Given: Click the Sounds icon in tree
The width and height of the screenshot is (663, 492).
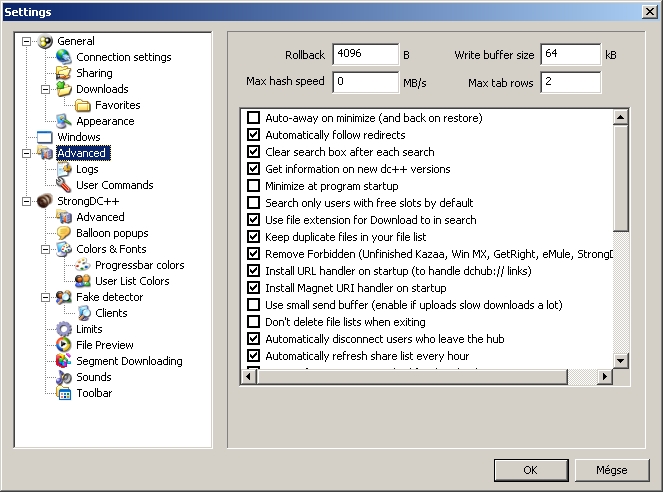Looking at the screenshot, I should pos(63,377).
